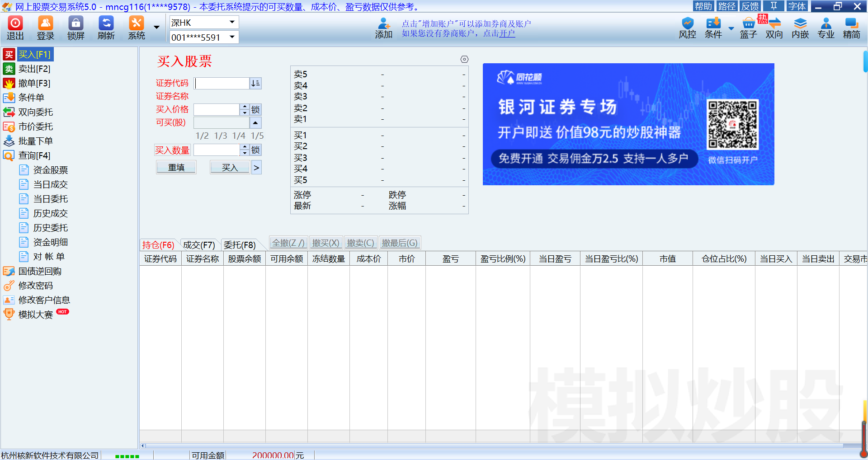Select 卖出[F2] in the sidebar menu
Screen dimensions: 868x460
coord(34,69)
